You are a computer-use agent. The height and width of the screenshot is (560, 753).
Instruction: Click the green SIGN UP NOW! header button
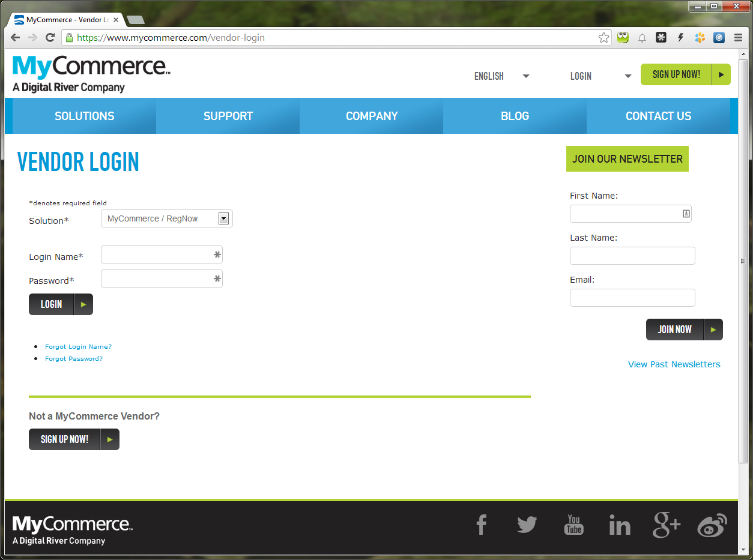(686, 74)
